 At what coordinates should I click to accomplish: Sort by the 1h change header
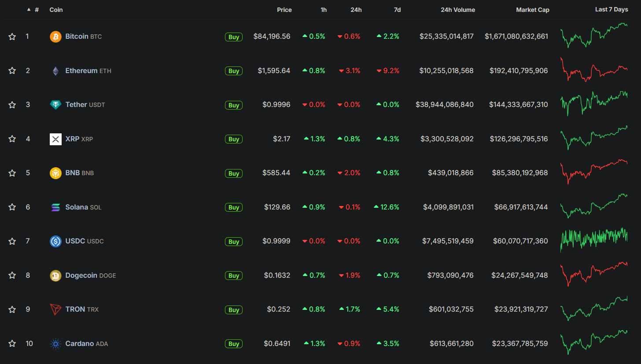click(324, 10)
